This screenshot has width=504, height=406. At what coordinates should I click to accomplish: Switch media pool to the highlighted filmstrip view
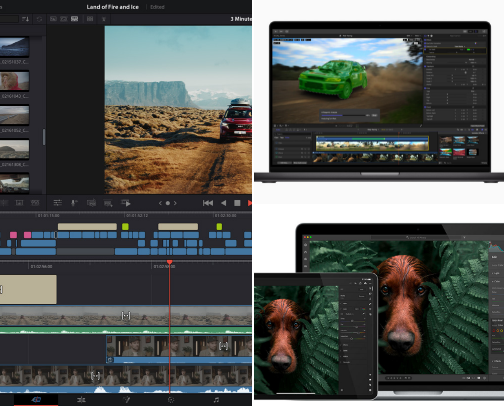pyautogui.click(x=74, y=19)
